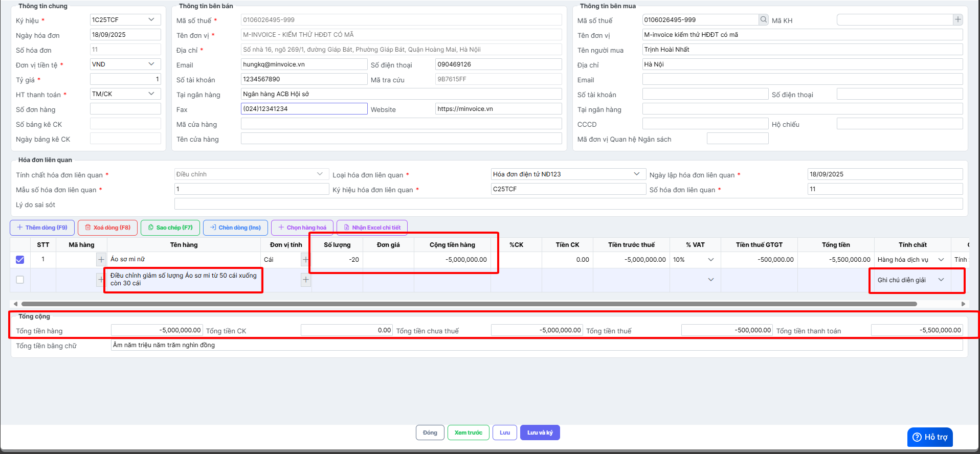Click the plus icon beside Đơn vị tính 'Cái'
This screenshot has height=454, width=980.
pyautogui.click(x=305, y=260)
